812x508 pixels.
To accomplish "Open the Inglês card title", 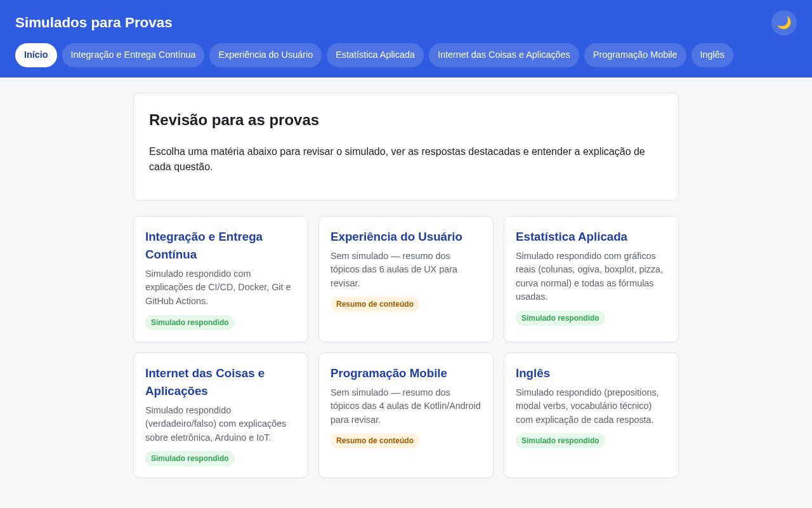I will 533,373.
